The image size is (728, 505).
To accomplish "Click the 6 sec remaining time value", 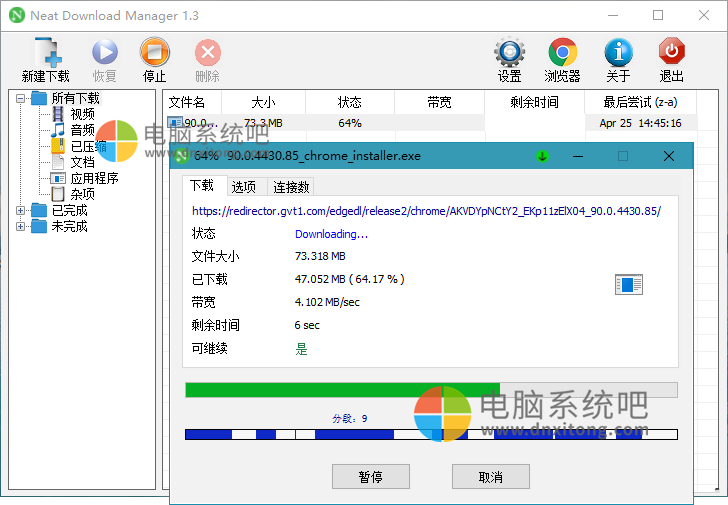I will pyautogui.click(x=307, y=325).
